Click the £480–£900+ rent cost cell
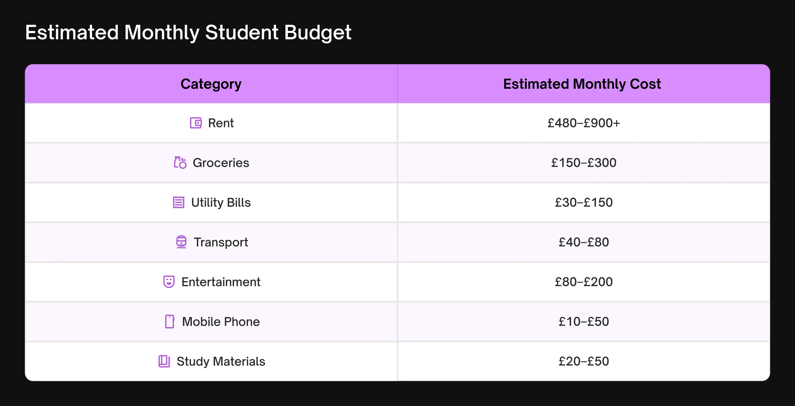The width and height of the screenshot is (795, 406). 584,123
